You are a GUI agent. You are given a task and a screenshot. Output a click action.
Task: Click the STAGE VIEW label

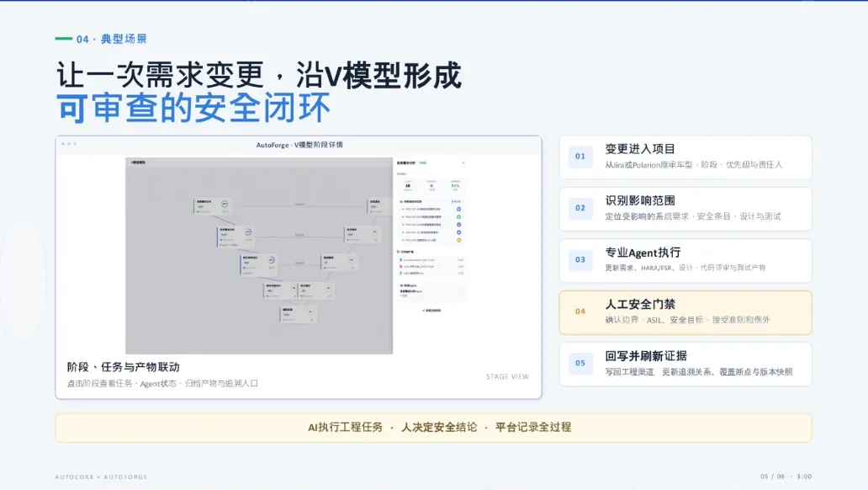(x=508, y=376)
